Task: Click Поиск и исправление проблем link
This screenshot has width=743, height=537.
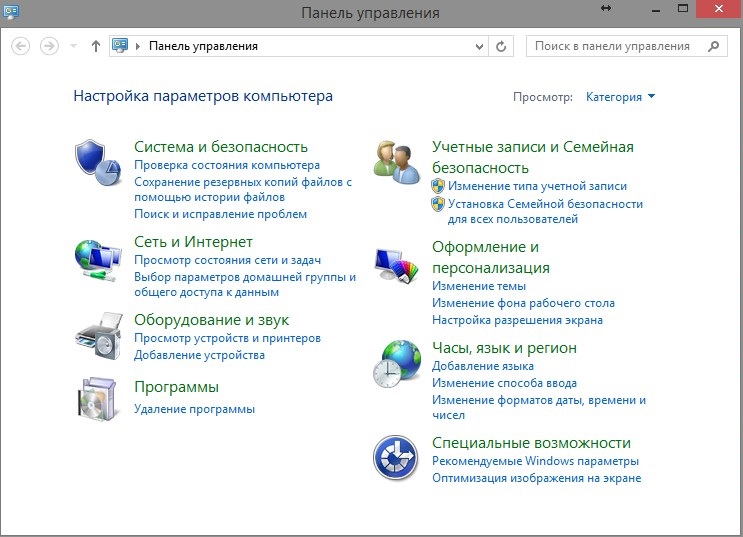Action: pos(220,214)
